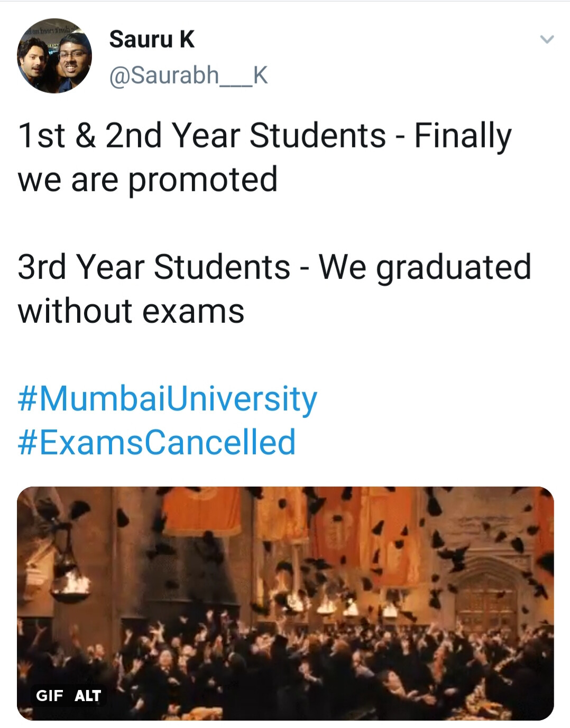
Task: Click the GIF badge on the media
Action: click(x=49, y=695)
